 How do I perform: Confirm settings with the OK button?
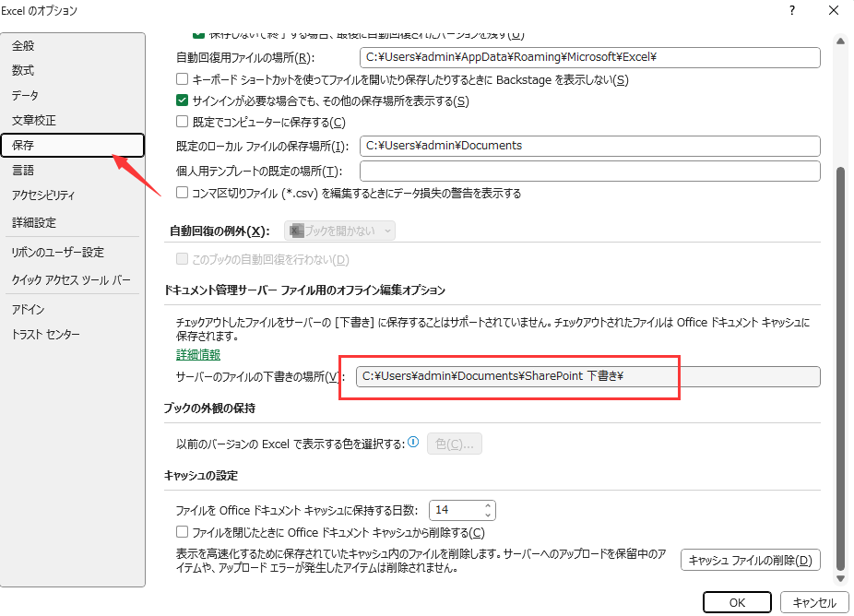coord(736,601)
